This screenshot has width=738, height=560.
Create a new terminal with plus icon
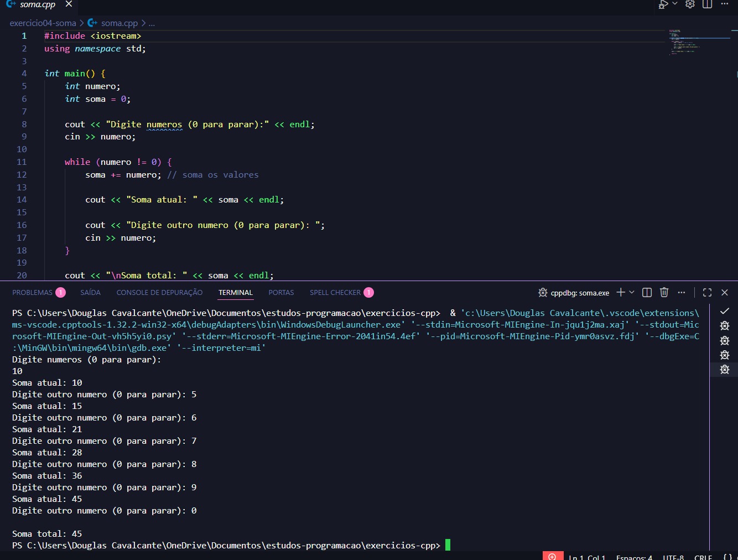click(621, 292)
